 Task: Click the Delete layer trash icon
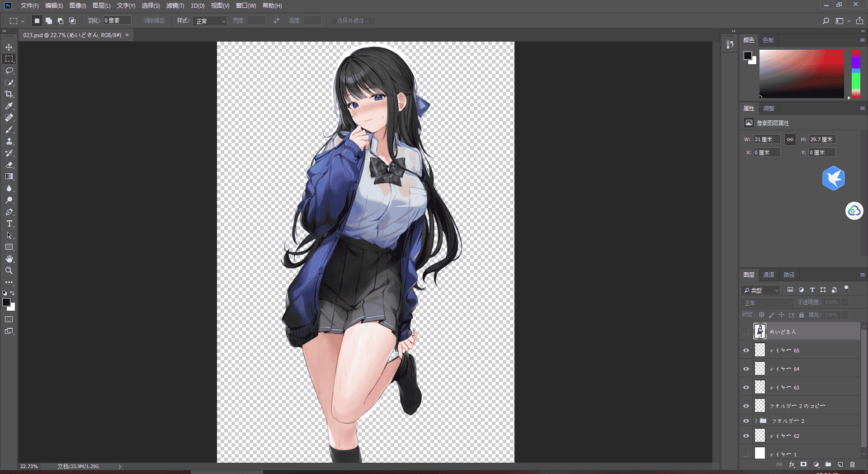coord(852,465)
